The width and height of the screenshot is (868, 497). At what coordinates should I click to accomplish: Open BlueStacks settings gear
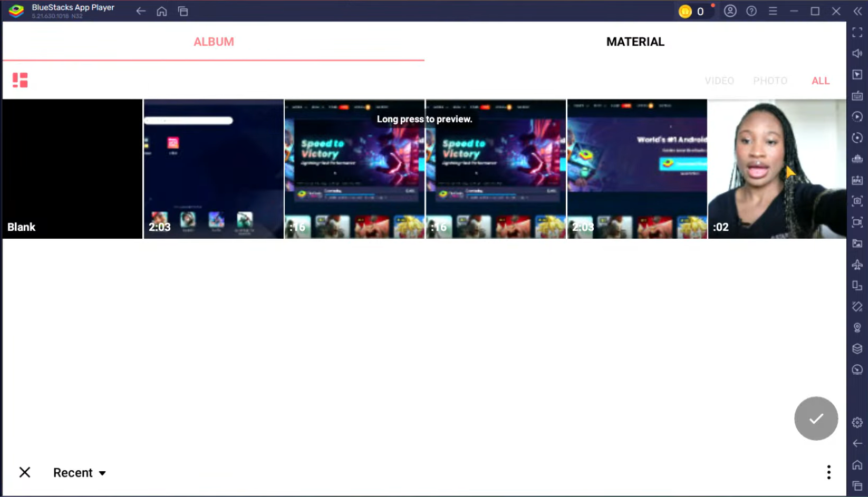tap(857, 423)
